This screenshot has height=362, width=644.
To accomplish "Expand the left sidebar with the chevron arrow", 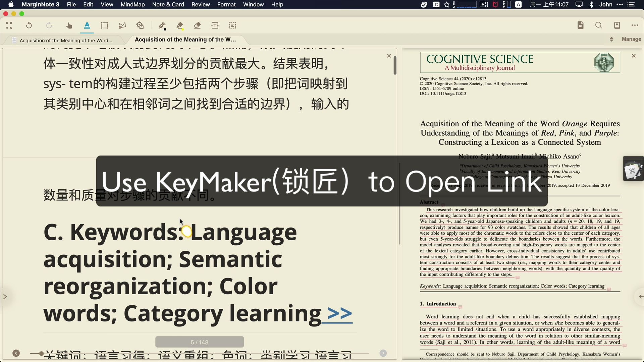I will tap(5, 296).
